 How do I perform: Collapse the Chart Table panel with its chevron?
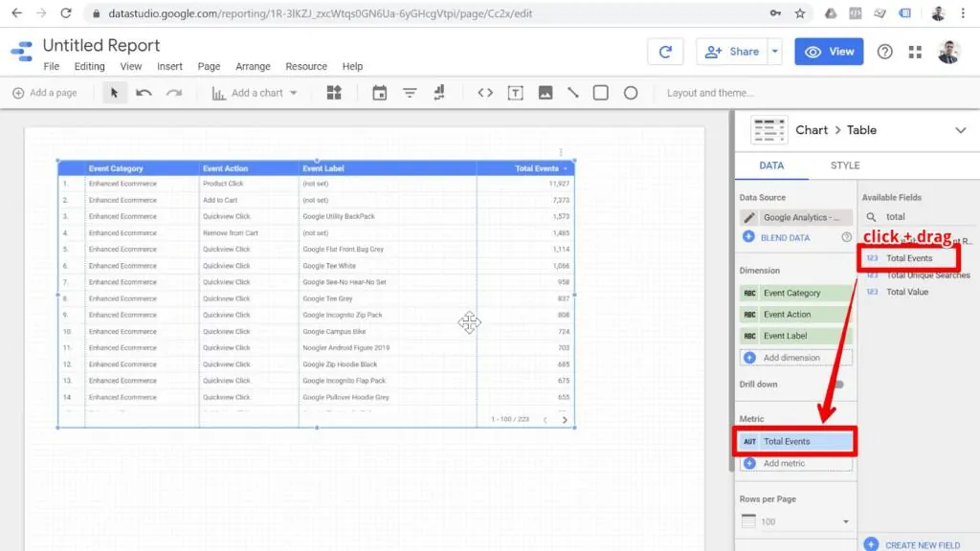coord(962,129)
